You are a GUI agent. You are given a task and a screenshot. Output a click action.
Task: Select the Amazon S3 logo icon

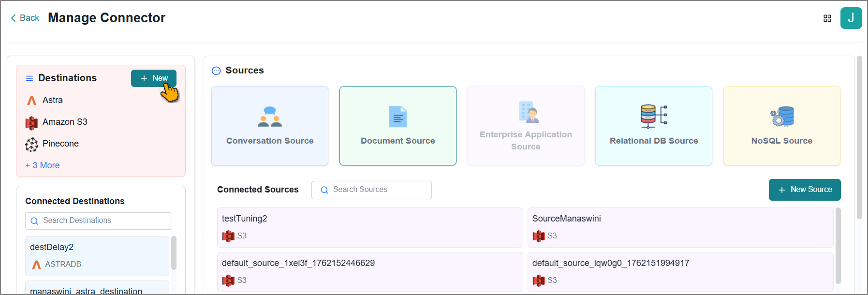[x=31, y=123]
